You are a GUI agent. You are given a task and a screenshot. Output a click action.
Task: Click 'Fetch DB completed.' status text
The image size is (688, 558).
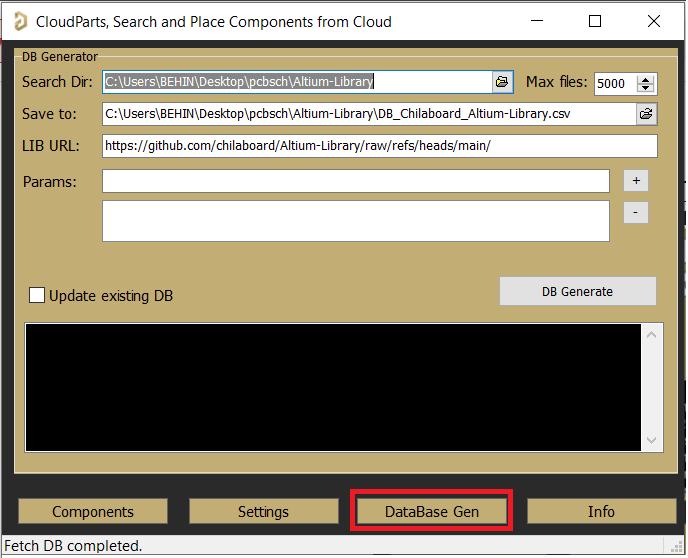73,546
